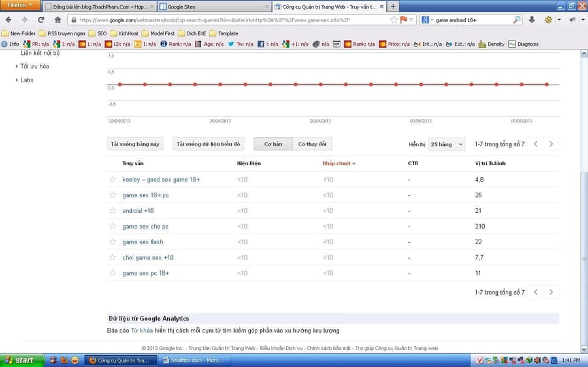Viewport: 588px width, 367px height.
Task: Open 'Smalltips.docx' taskbar window
Action: [x=195, y=360]
